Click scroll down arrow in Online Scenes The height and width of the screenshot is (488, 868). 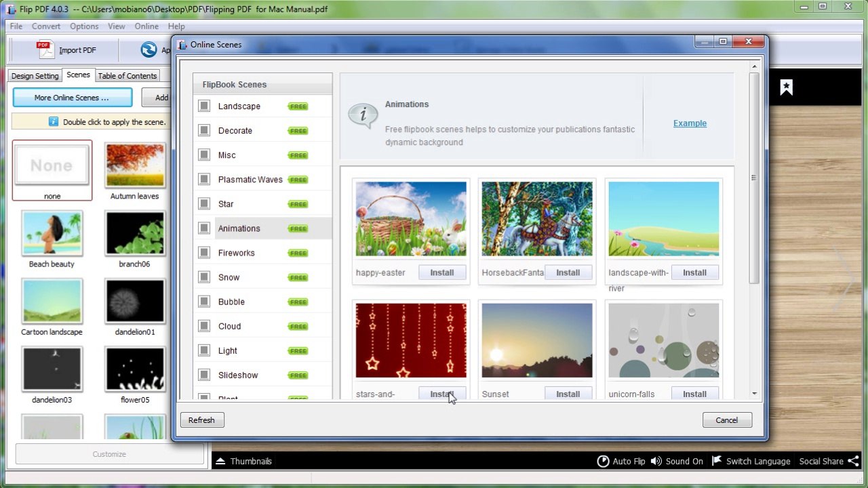coord(754,394)
